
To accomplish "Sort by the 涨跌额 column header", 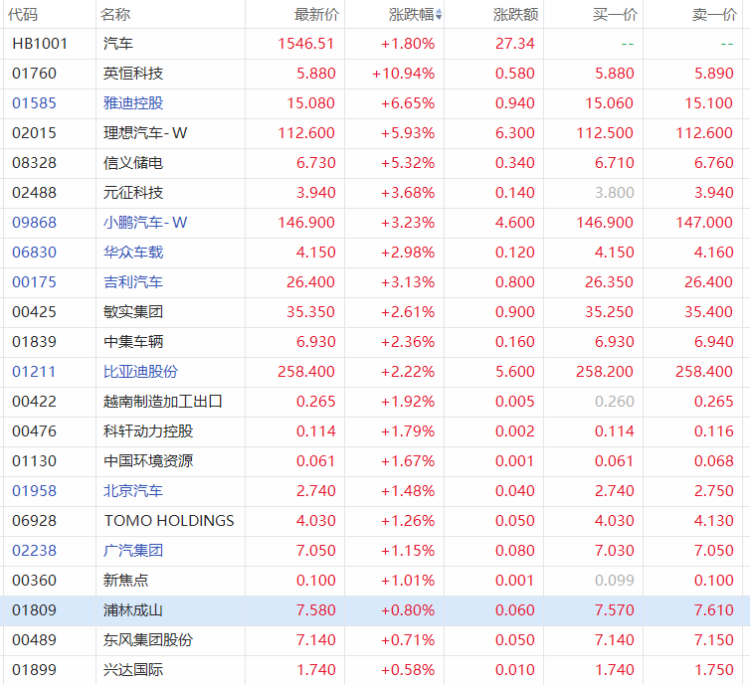I will click(x=516, y=15).
